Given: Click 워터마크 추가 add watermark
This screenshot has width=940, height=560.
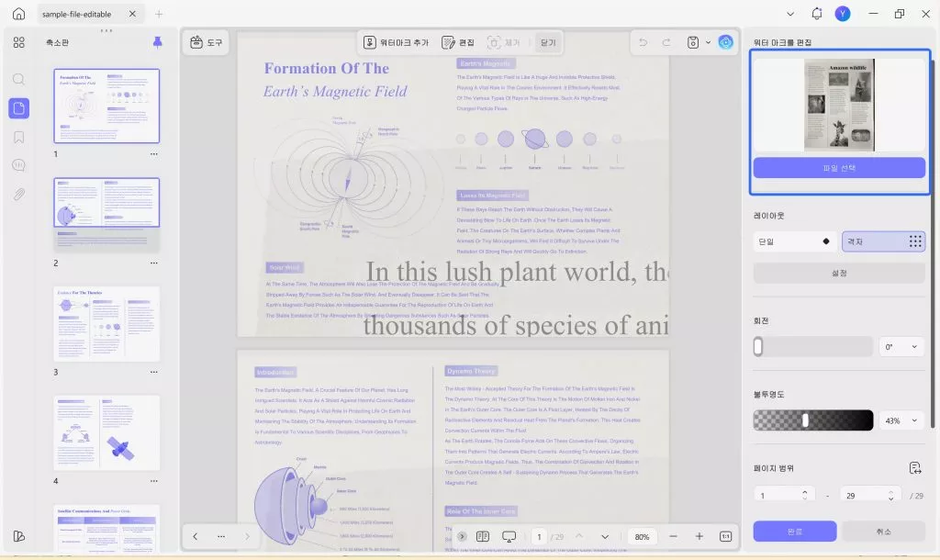Looking at the screenshot, I should [397, 42].
